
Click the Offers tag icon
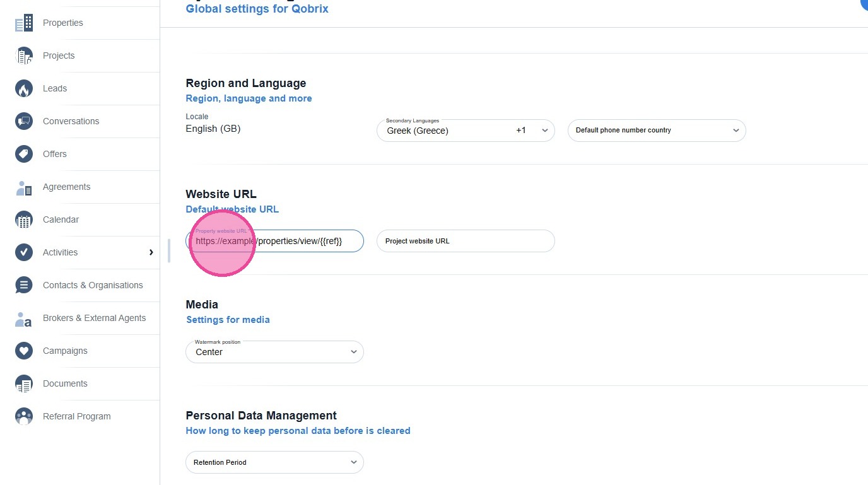24,155
